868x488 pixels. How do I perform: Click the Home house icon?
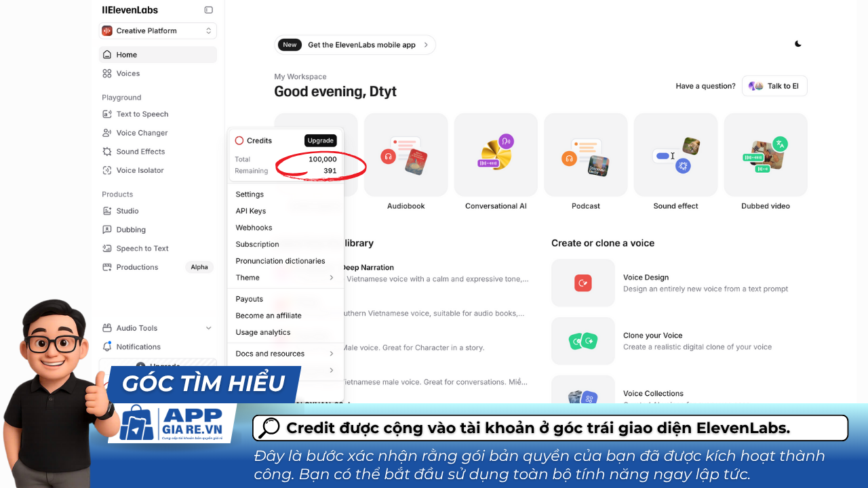point(107,55)
